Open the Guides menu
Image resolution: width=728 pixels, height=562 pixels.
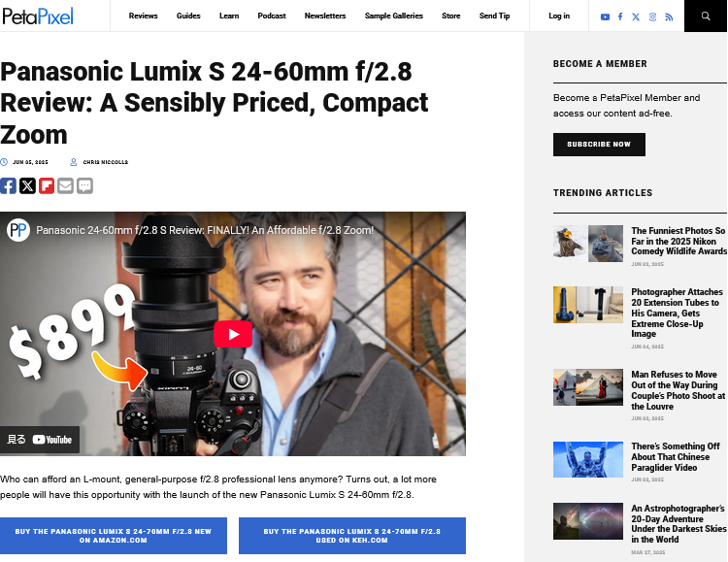[x=188, y=16]
